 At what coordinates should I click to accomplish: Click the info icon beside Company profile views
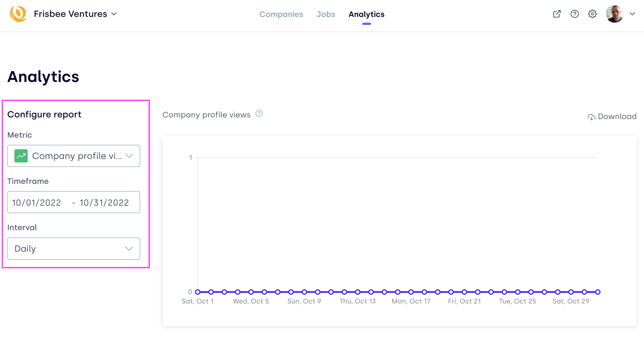259,114
